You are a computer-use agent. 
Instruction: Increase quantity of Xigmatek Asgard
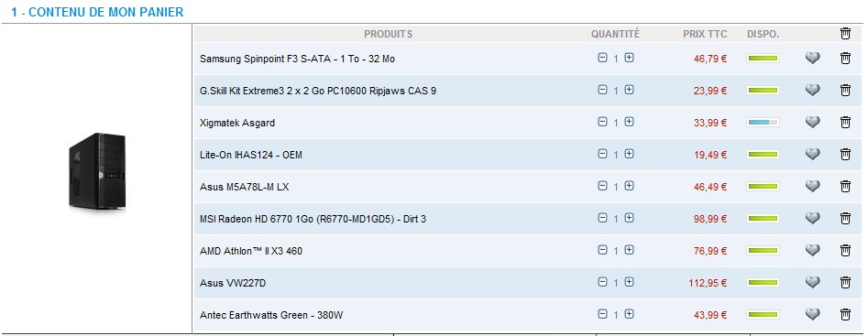pos(629,122)
